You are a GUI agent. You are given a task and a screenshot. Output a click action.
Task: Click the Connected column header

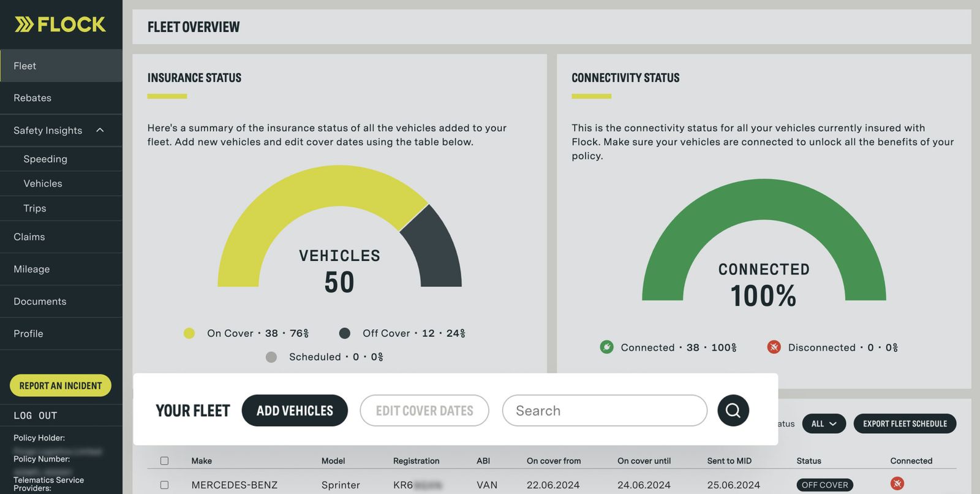pyautogui.click(x=911, y=461)
